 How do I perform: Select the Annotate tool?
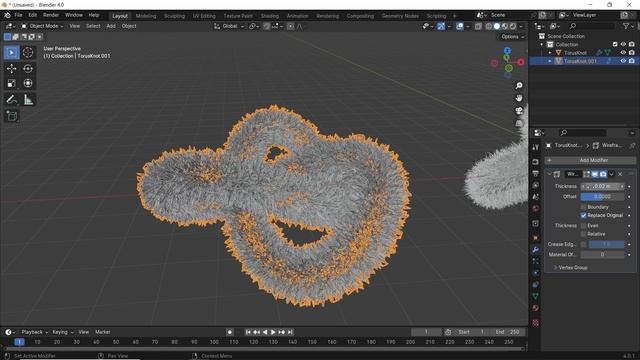(x=11, y=100)
